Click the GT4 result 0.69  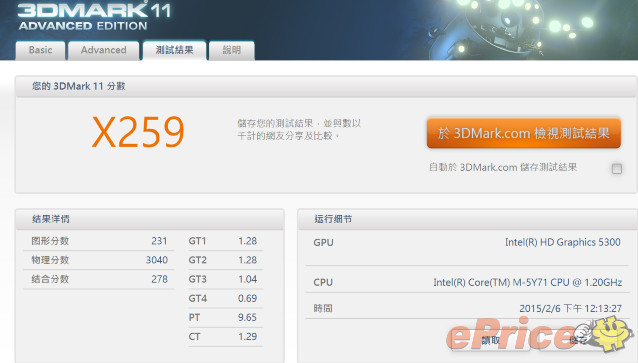point(247,298)
